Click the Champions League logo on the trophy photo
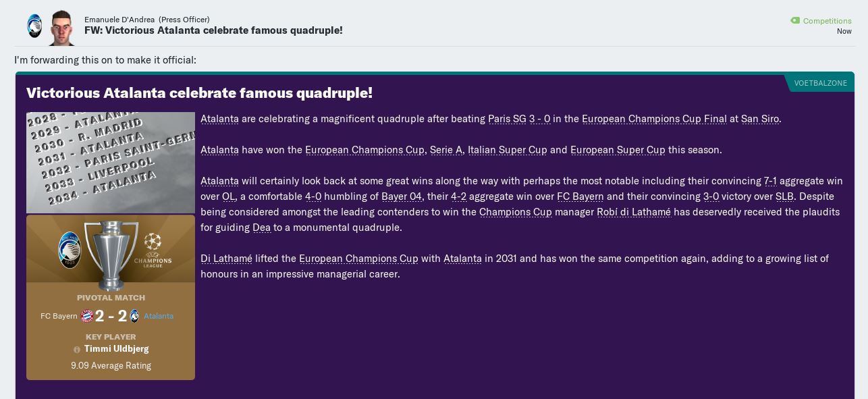868x399 pixels. [x=153, y=248]
